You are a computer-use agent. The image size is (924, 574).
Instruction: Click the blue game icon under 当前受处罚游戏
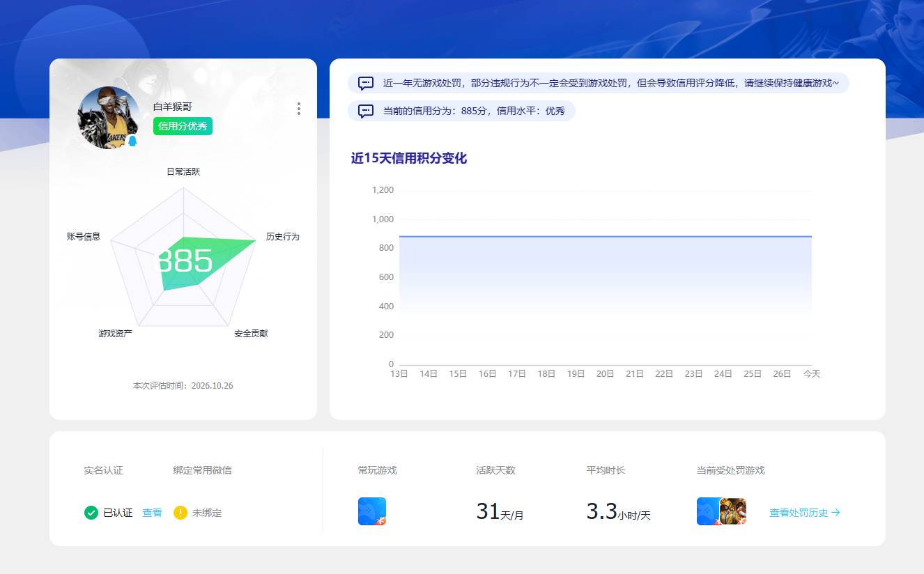pos(709,511)
